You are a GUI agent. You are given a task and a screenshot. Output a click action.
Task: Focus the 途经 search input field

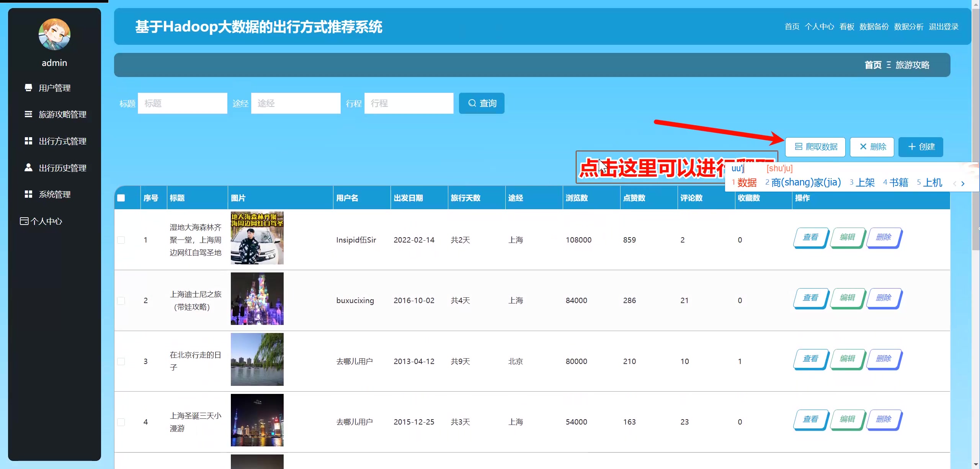coord(296,103)
